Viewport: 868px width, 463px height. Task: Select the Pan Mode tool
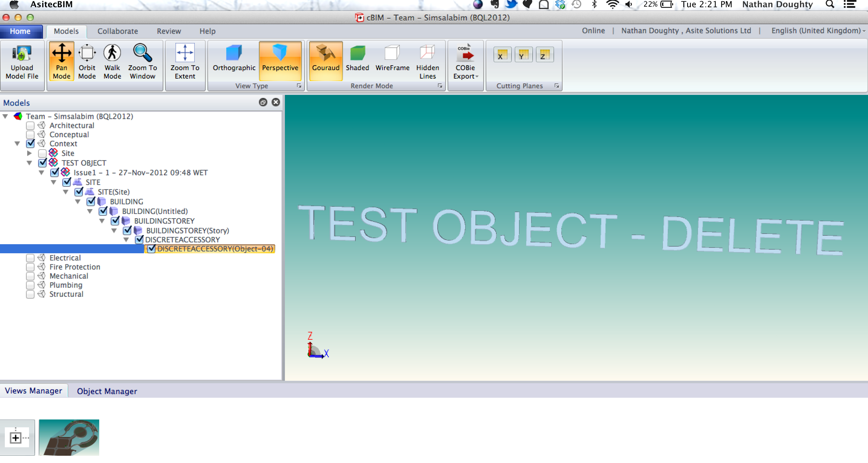point(61,62)
